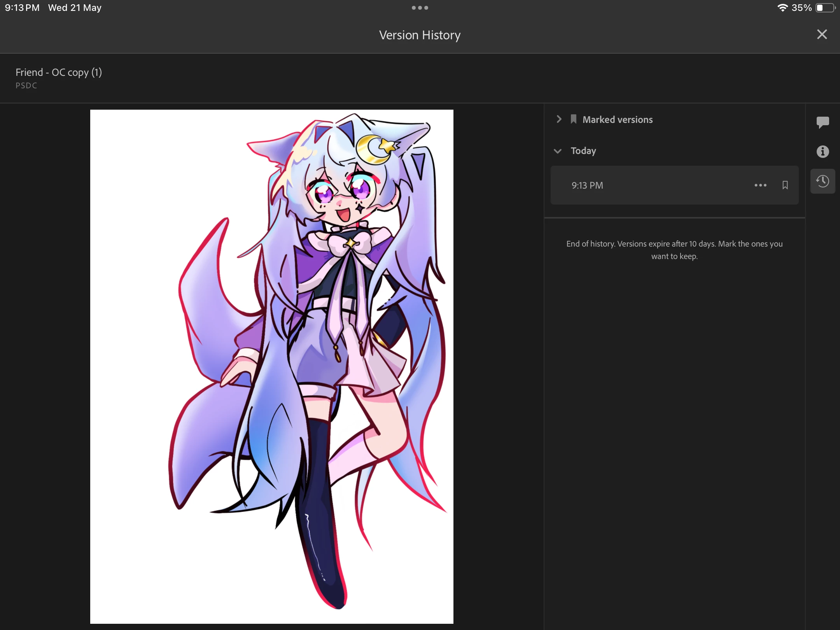This screenshot has height=630, width=840.
Task: Open the comments speech bubble panel
Action: (822, 122)
